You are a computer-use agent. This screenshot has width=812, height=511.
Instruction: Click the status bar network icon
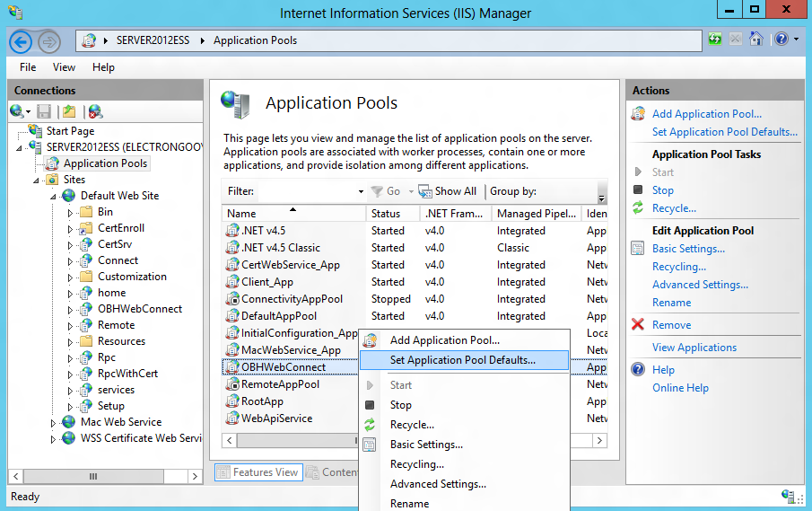click(788, 496)
